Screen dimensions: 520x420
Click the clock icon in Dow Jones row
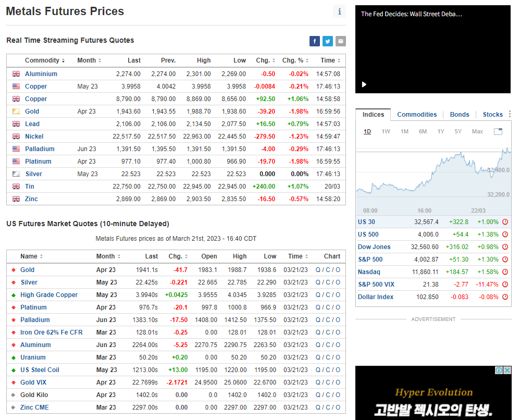tap(505, 247)
